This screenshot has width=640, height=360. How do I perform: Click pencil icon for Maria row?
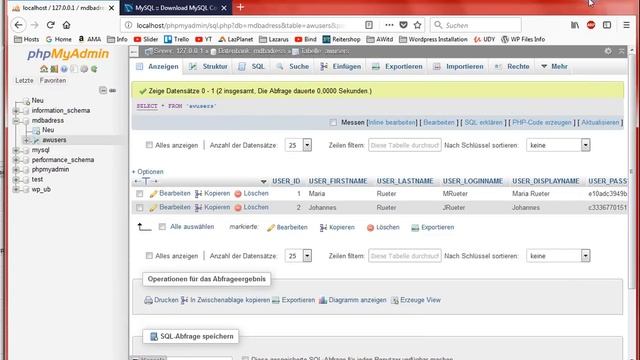[153, 194]
